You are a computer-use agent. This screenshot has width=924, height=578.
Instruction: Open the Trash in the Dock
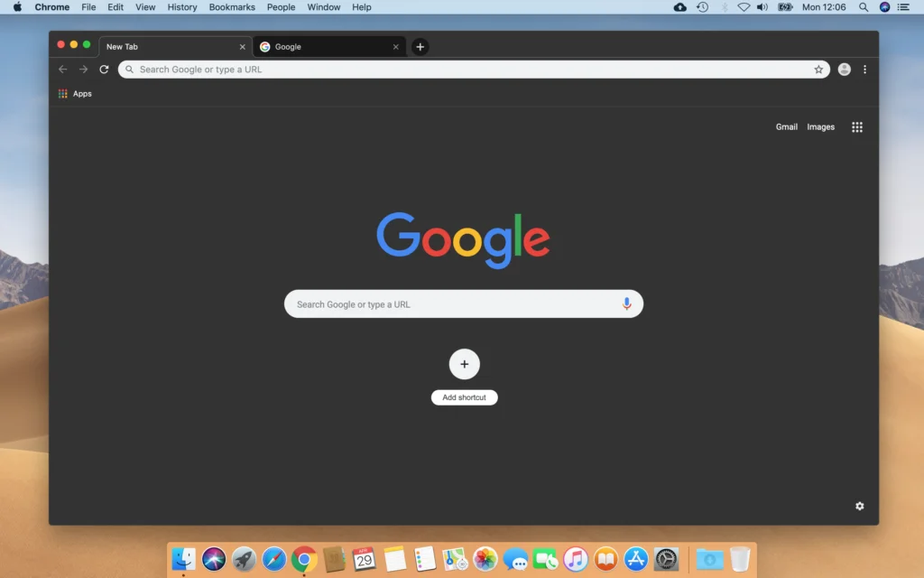click(x=740, y=558)
